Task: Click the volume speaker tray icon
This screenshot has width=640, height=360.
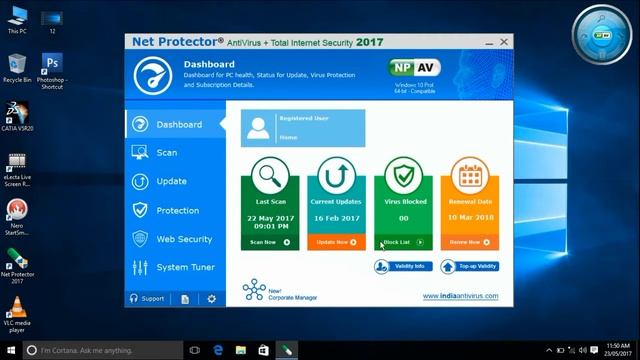Action: (x=582, y=350)
